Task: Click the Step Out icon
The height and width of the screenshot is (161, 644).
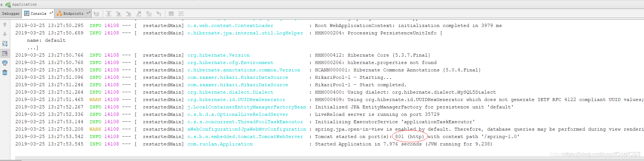Action: point(139,14)
